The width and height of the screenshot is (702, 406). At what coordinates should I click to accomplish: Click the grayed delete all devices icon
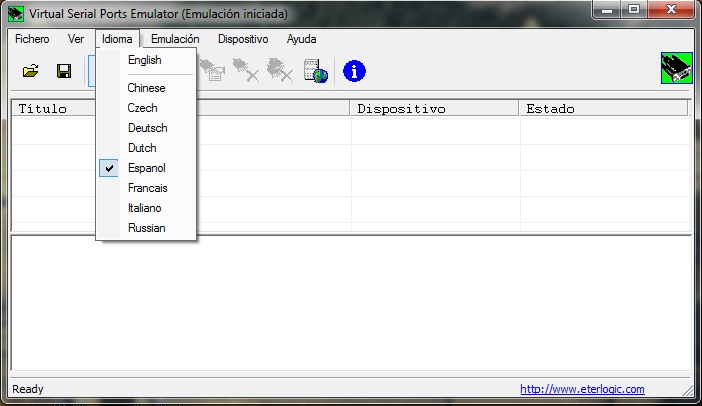[x=280, y=71]
